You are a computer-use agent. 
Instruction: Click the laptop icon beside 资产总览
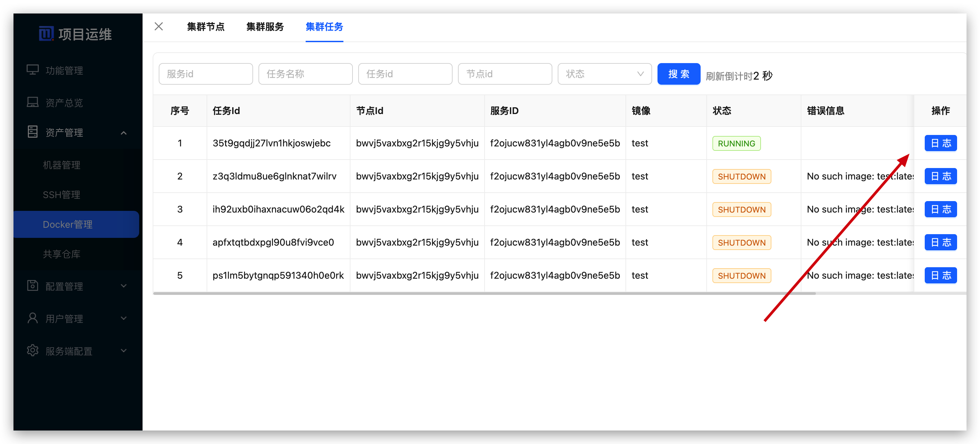tap(32, 102)
